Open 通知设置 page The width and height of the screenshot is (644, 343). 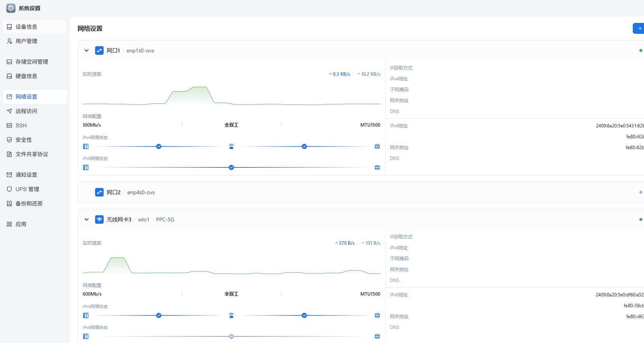[x=35, y=175]
